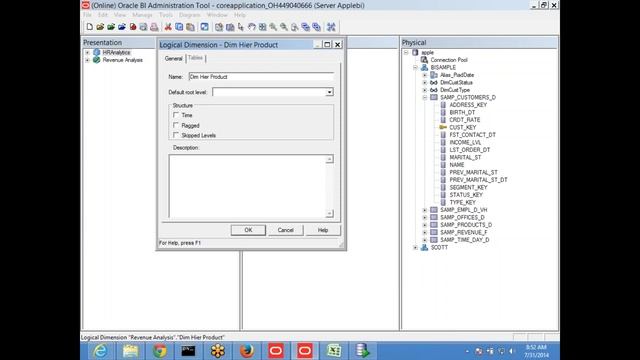Screen dimensions: 640x360
Task: Select the SAMP_OFFICES_D table
Action: [x=462, y=218]
